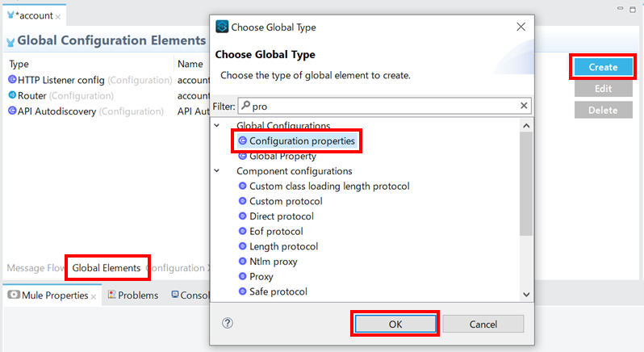
Task: Click the Create button
Action: point(603,67)
